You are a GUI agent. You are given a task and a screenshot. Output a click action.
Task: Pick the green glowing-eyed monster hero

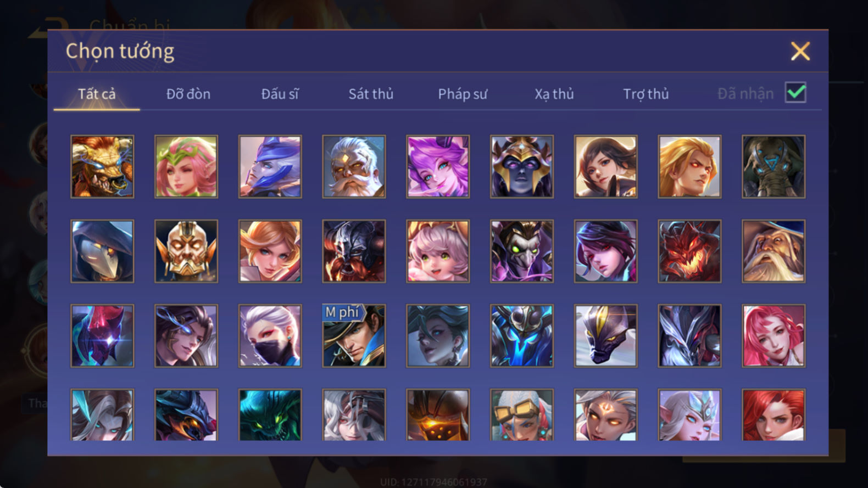[270, 415]
